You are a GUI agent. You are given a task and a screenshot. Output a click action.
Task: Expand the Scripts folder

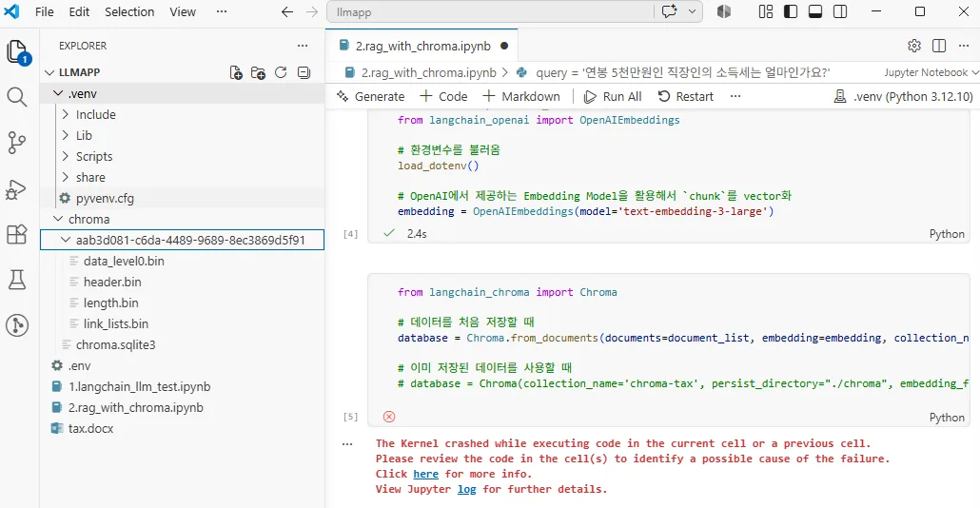click(65, 156)
